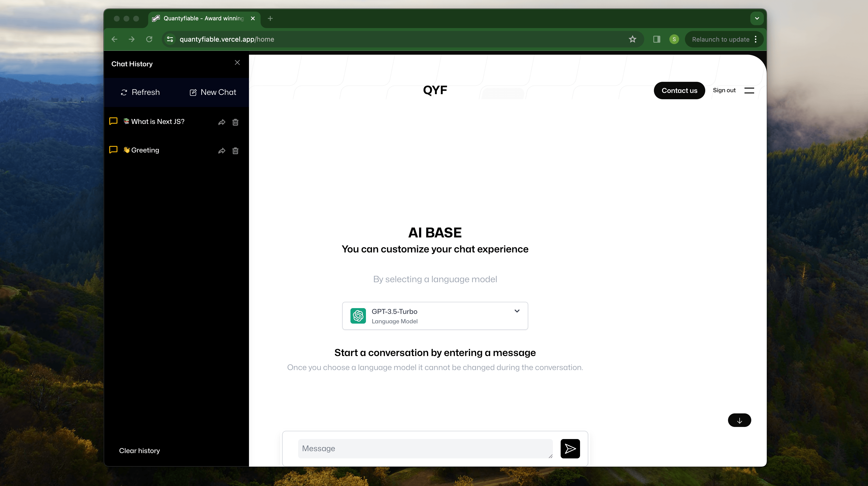This screenshot has width=868, height=486.
Task: Click chat bubble icon beside 'Greeting'
Action: click(x=113, y=150)
